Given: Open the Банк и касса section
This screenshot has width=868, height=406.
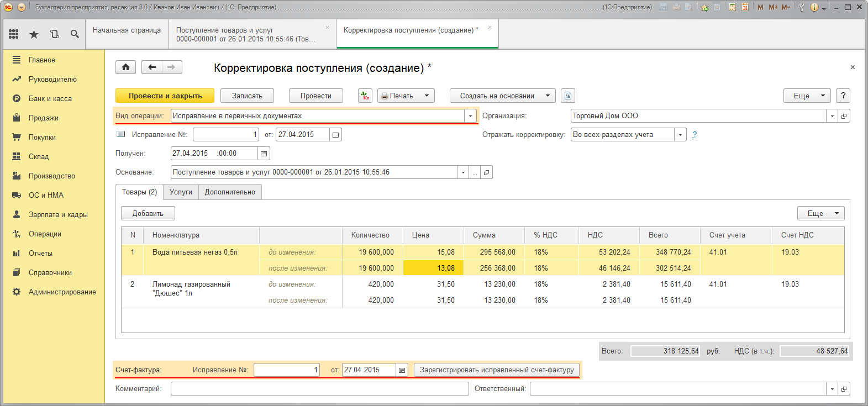Looking at the screenshot, I should pos(50,98).
